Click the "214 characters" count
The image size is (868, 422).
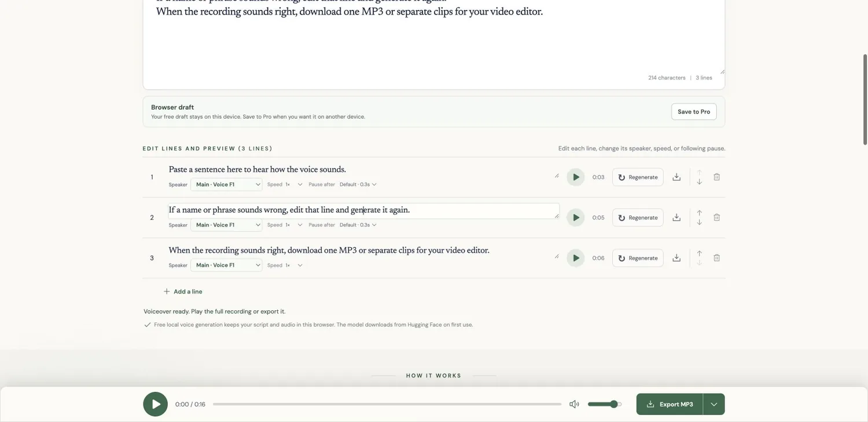click(x=667, y=78)
